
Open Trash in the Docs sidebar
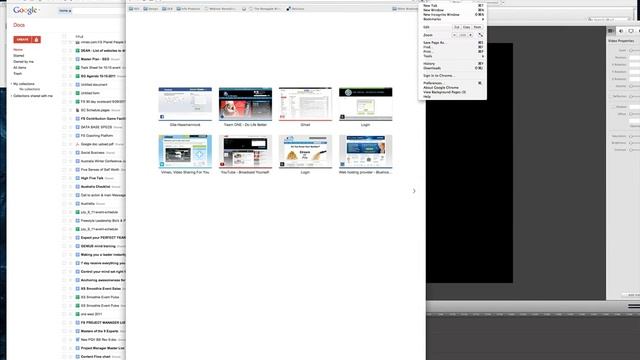click(18, 73)
